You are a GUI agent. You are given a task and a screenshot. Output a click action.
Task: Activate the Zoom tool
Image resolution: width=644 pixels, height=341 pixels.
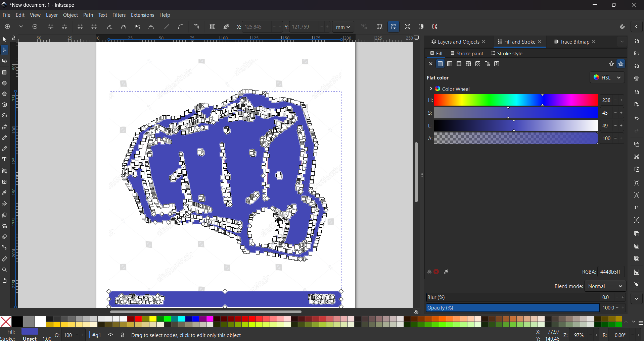(x=4, y=270)
